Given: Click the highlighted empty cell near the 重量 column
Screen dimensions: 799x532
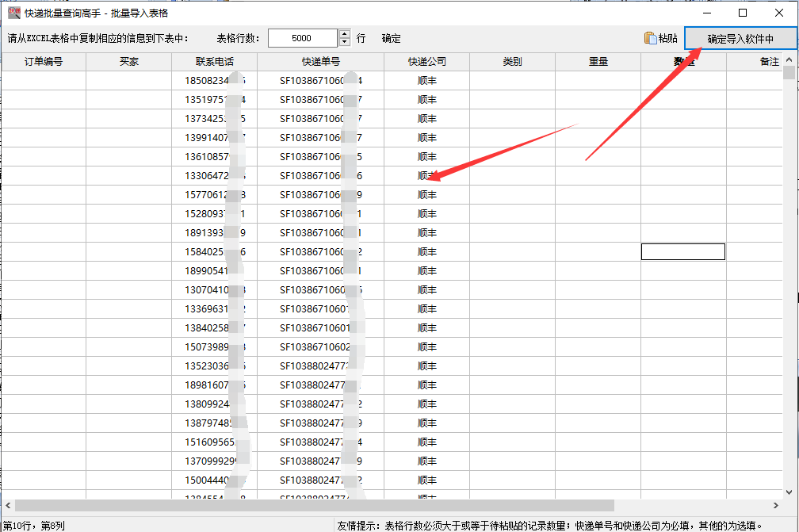Looking at the screenshot, I should pos(683,251).
